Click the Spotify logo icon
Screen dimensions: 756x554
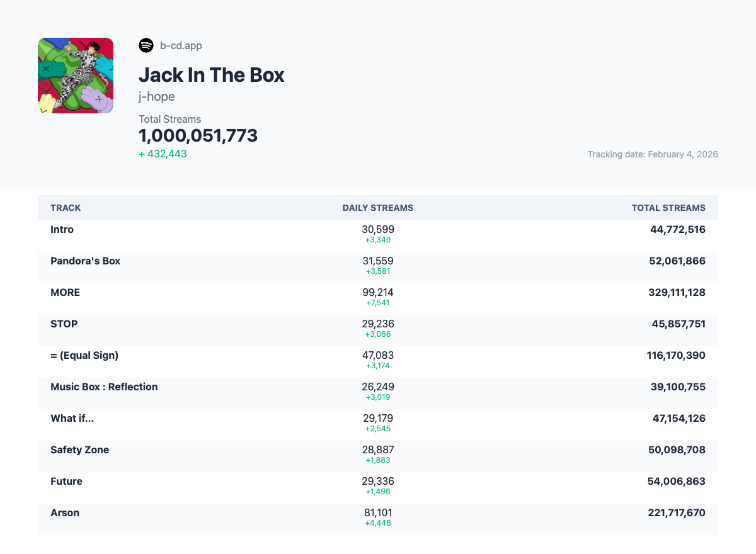[146, 45]
